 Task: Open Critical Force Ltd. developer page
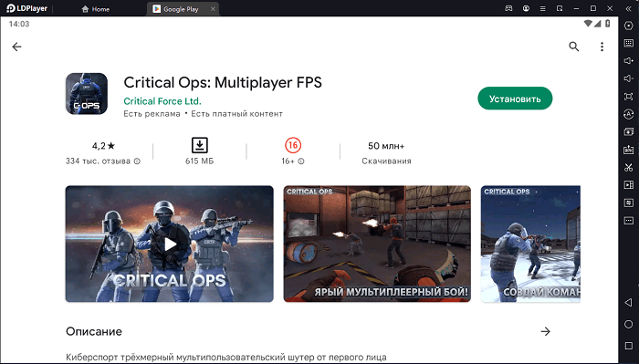162,101
